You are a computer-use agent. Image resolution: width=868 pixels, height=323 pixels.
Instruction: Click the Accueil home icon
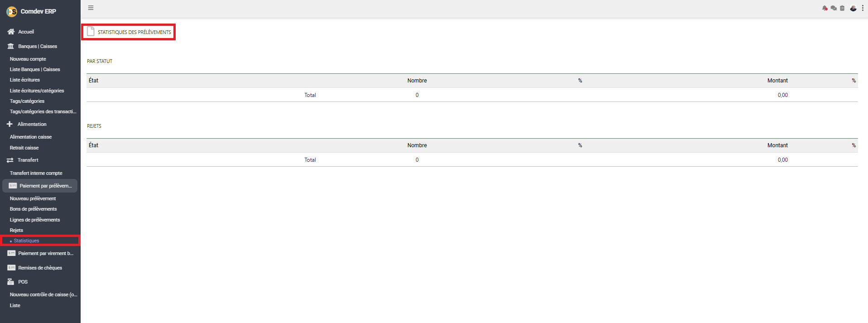point(11,32)
